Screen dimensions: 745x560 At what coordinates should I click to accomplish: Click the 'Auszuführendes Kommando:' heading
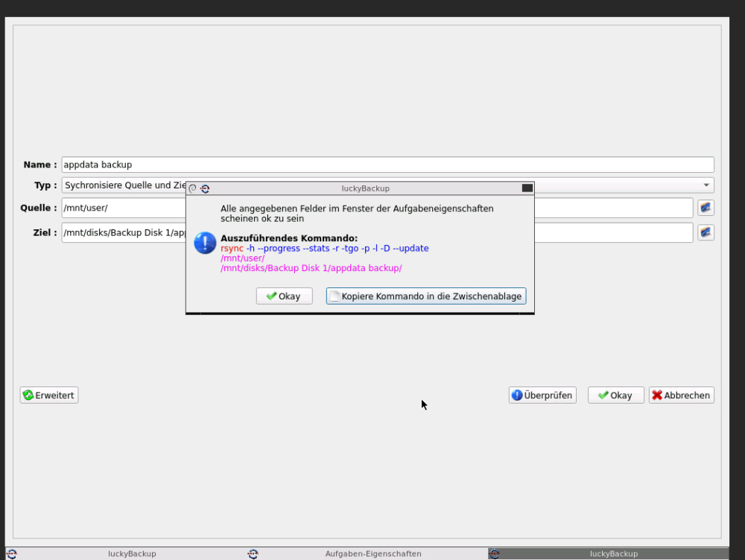pos(289,238)
